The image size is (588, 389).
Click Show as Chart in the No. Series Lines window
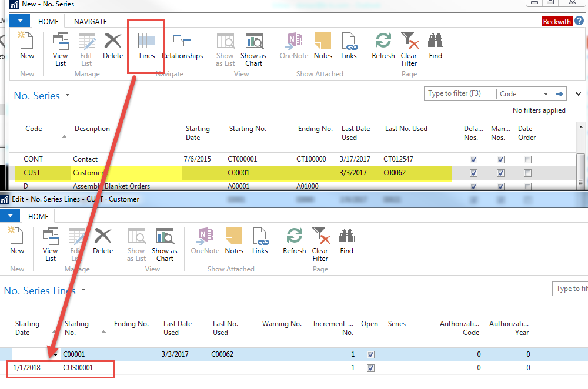point(165,244)
